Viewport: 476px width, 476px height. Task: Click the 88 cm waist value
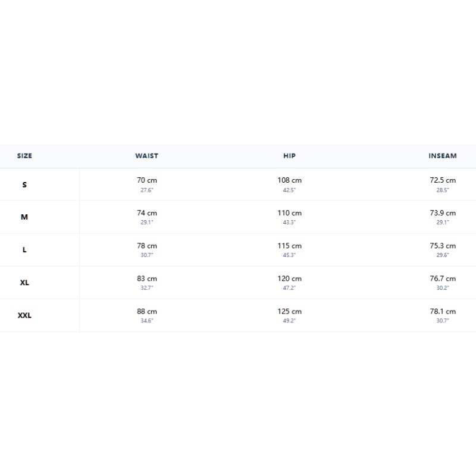(146, 311)
